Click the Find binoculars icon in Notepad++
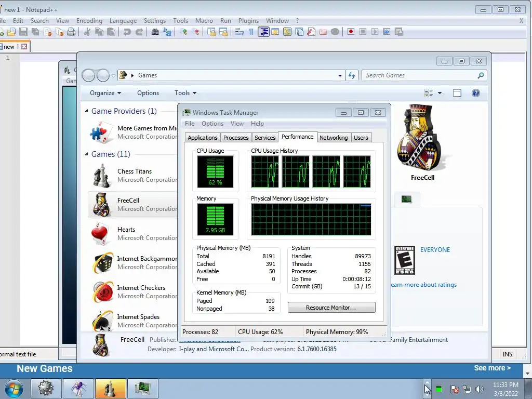532x399 pixels. [155, 32]
